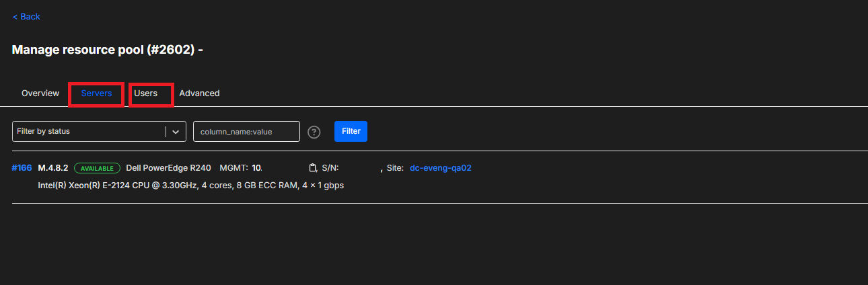
Task: Click the M.4.8.2 server label
Action: coord(53,168)
